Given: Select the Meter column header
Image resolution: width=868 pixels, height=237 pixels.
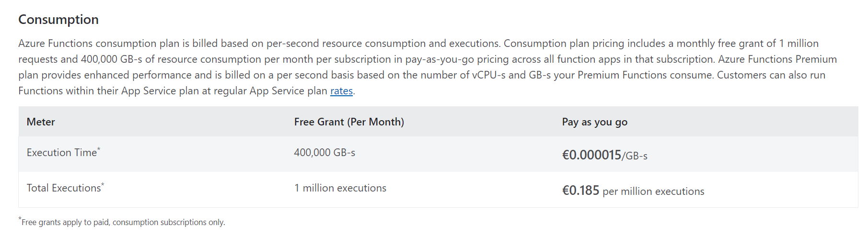Looking at the screenshot, I should pyautogui.click(x=41, y=122).
